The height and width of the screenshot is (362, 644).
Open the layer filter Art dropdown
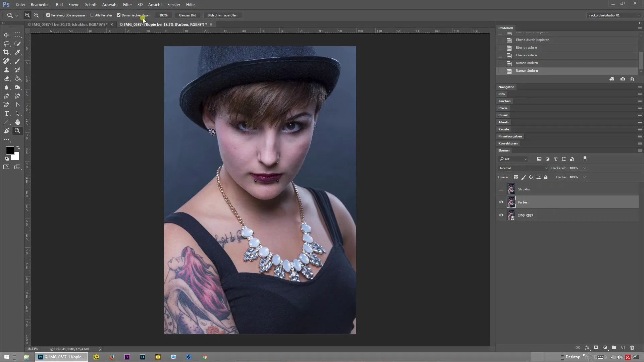(513, 159)
